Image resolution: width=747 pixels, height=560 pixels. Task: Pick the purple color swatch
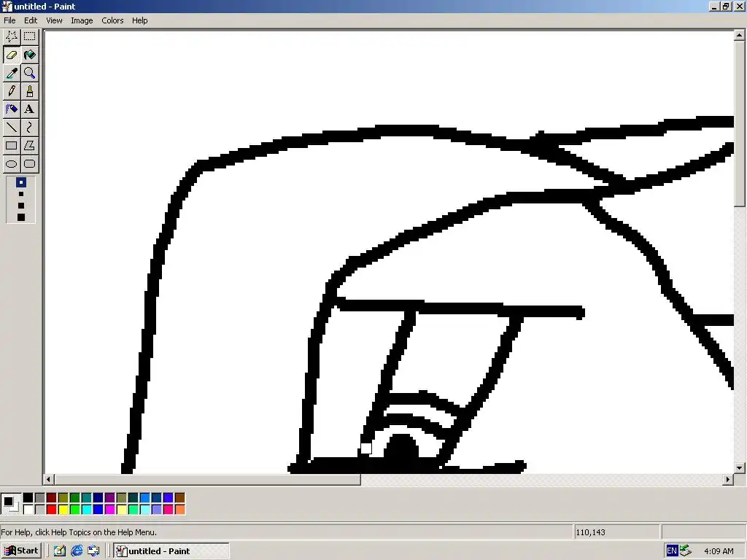coord(109,497)
